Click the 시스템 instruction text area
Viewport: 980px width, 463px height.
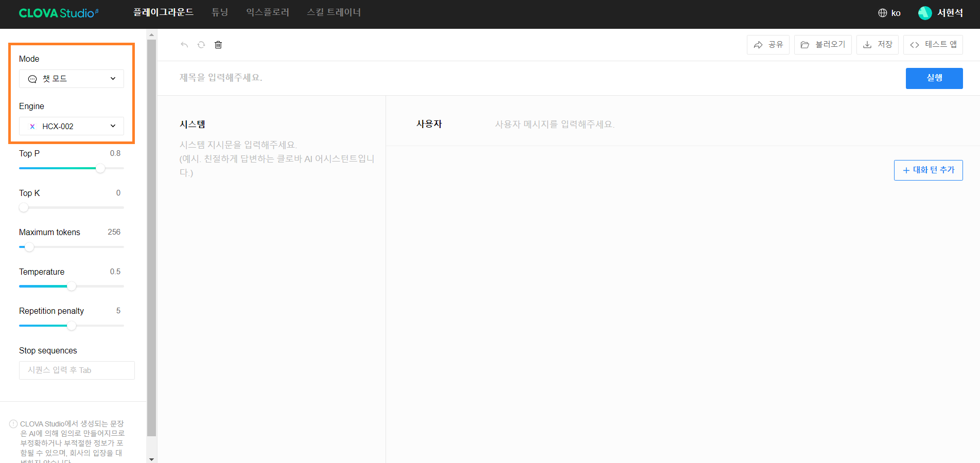(277, 159)
